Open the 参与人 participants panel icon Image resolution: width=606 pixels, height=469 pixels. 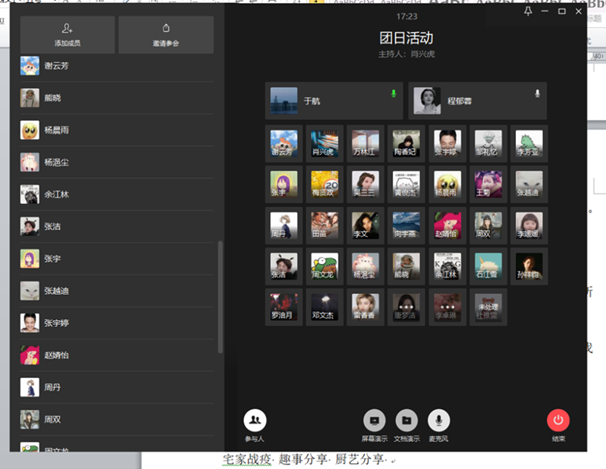click(255, 421)
